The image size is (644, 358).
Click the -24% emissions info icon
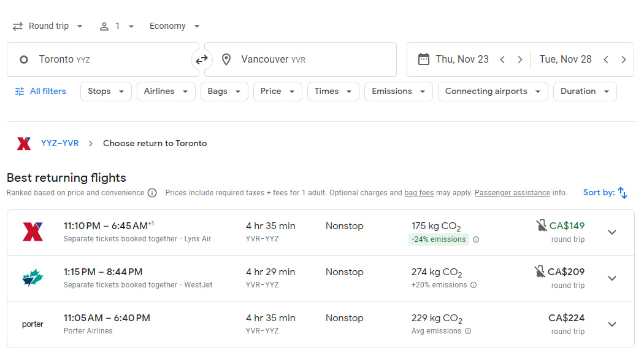click(x=476, y=239)
